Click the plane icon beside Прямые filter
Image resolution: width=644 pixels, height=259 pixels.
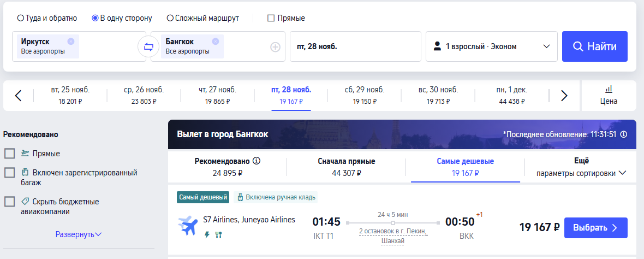(x=26, y=154)
